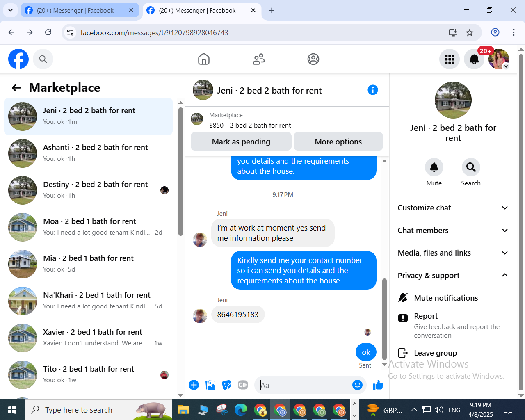Click the Windows taskbar search box
Image resolution: width=525 pixels, height=420 pixels.
[x=98, y=410]
